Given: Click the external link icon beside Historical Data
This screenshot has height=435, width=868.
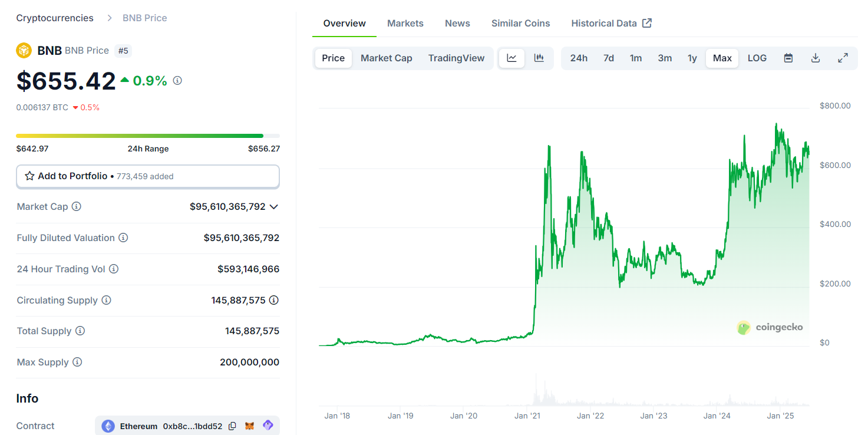Looking at the screenshot, I should [647, 24].
